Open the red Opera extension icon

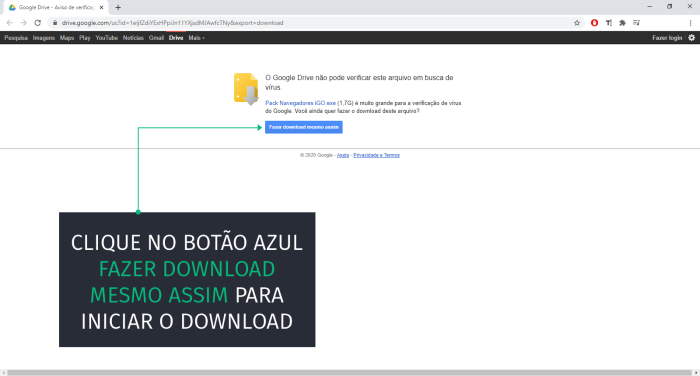594,23
